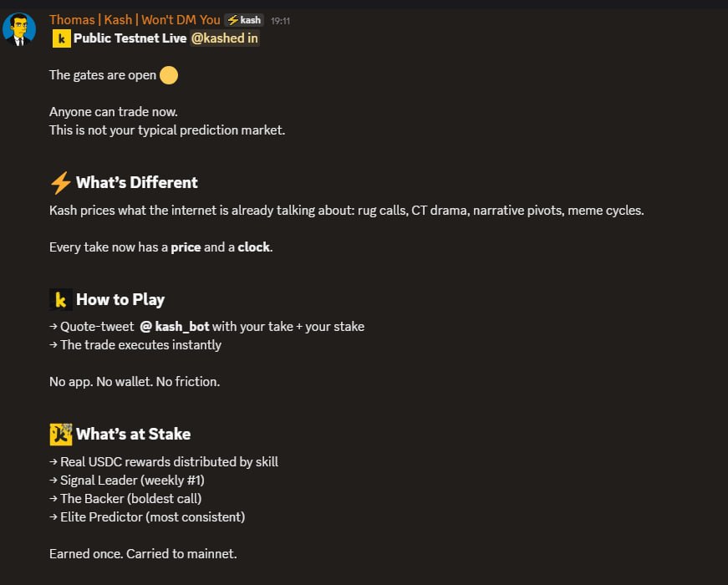728x585 pixels.
Task: Click the @ kash_bot handle text
Action: [x=175, y=327]
